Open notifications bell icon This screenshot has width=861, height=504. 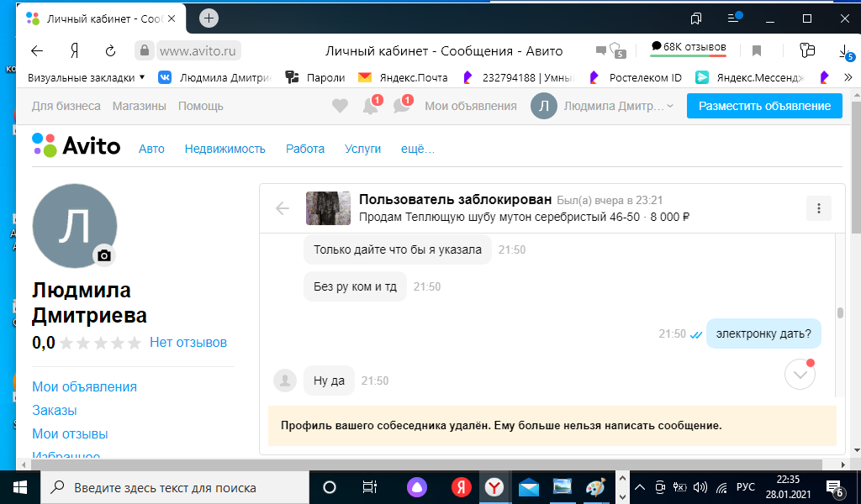point(369,106)
